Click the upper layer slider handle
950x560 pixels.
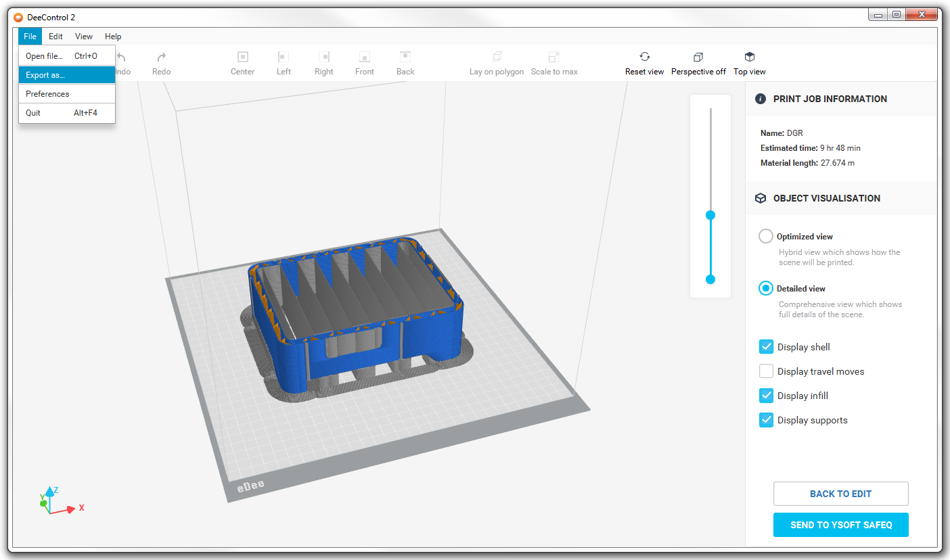pos(710,215)
